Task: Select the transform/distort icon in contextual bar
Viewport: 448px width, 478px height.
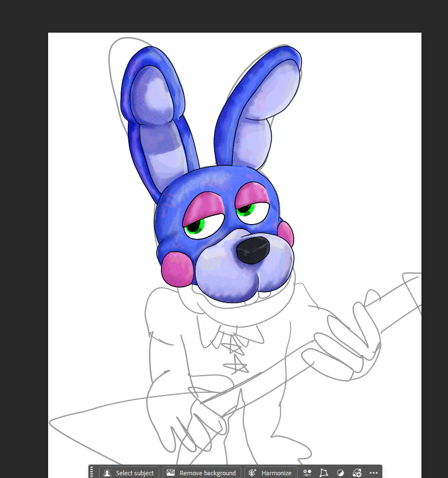Action: point(324,473)
